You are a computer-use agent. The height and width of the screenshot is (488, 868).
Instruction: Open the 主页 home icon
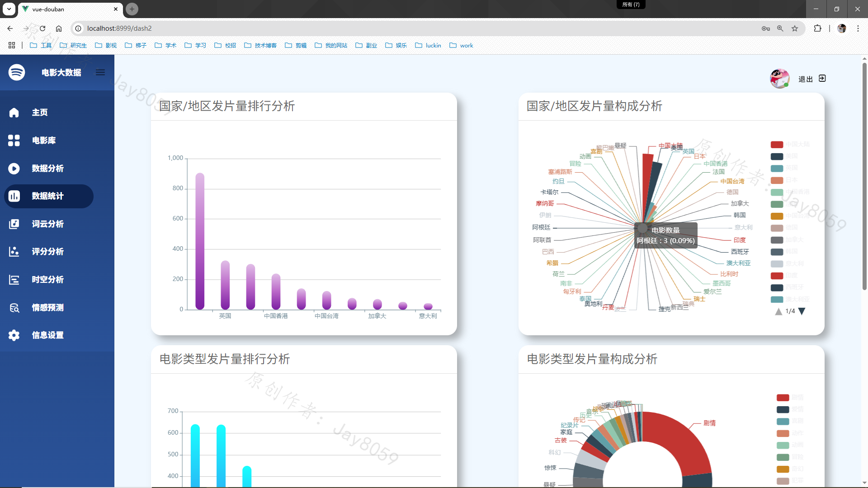[14, 113]
